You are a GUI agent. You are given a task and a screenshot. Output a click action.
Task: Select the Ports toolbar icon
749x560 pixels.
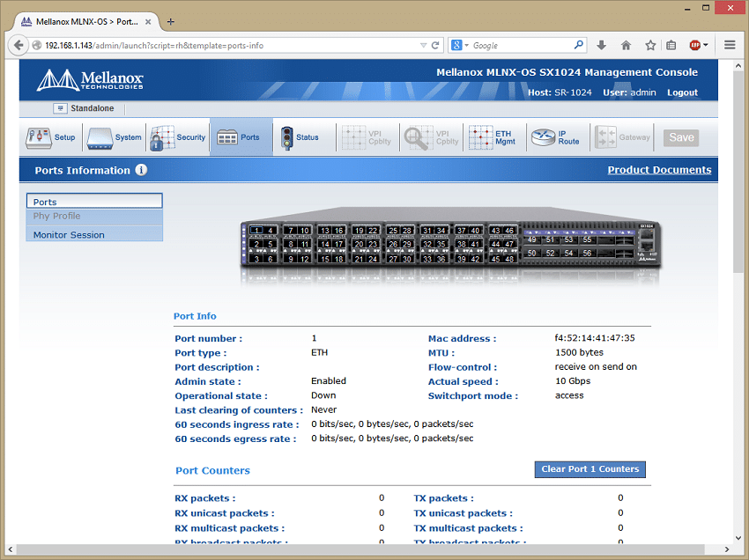pos(226,138)
